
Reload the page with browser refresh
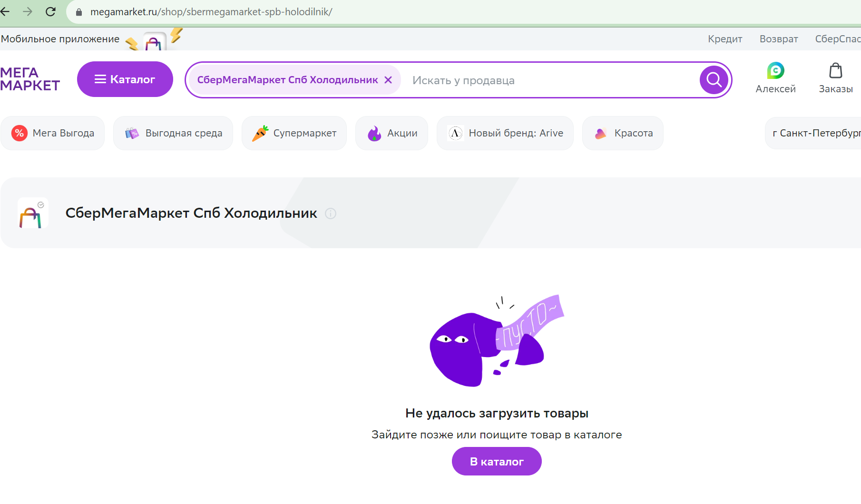(x=50, y=11)
